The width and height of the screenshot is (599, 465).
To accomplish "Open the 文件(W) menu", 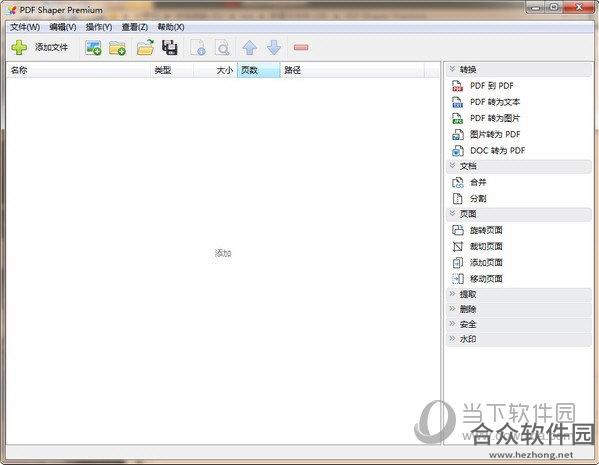I will [x=25, y=27].
